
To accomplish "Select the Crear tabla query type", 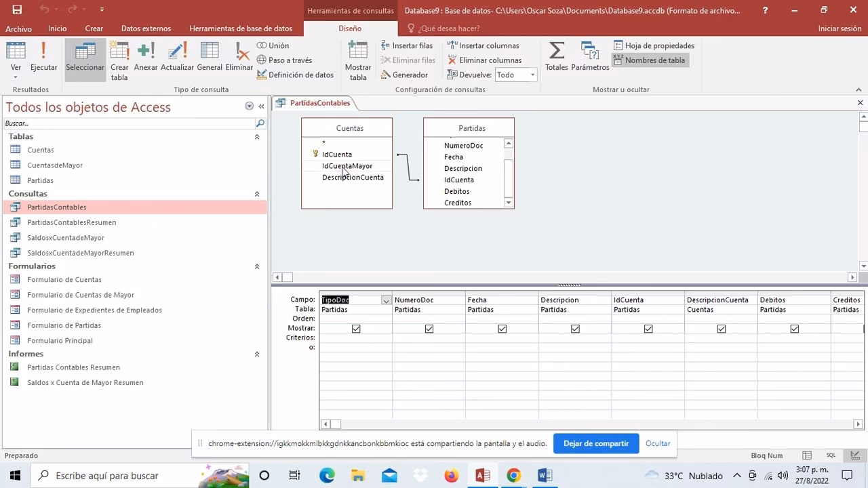I will [x=119, y=60].
